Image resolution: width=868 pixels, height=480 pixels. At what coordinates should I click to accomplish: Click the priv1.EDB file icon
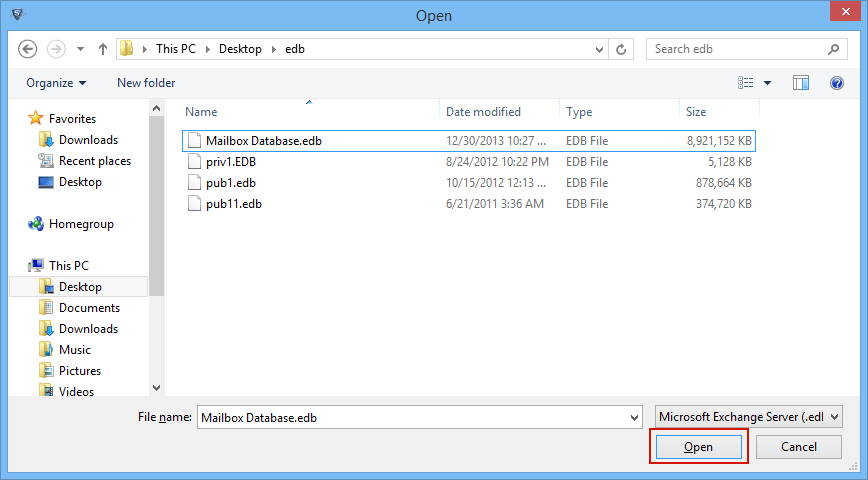[194, 162]
